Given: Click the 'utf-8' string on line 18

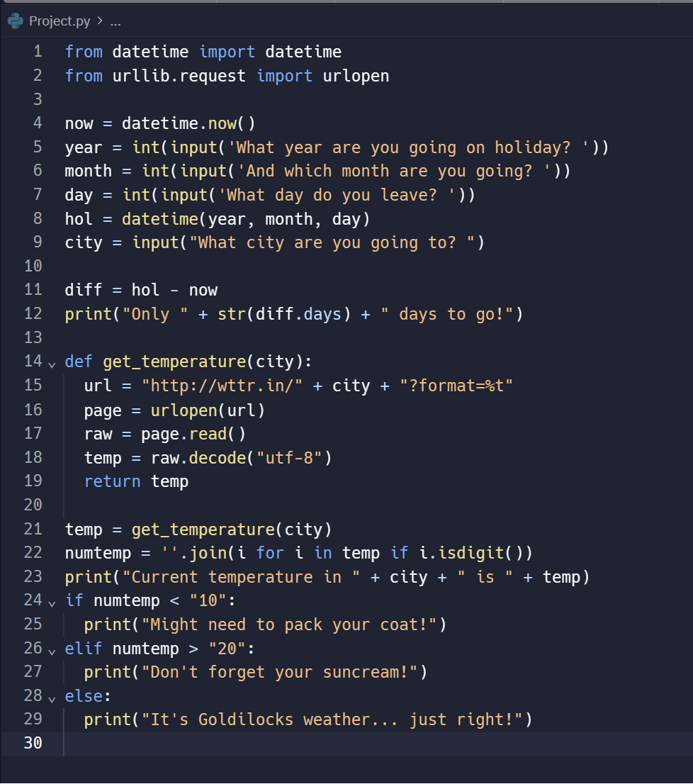Looking at the screenshot, I should pos(289,458).
